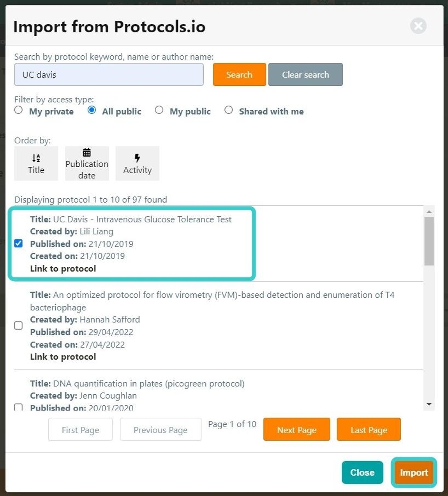Check the flow virometry protocol checkbox
The height and width of the screenshot is (496, 448).
(19, 326)
